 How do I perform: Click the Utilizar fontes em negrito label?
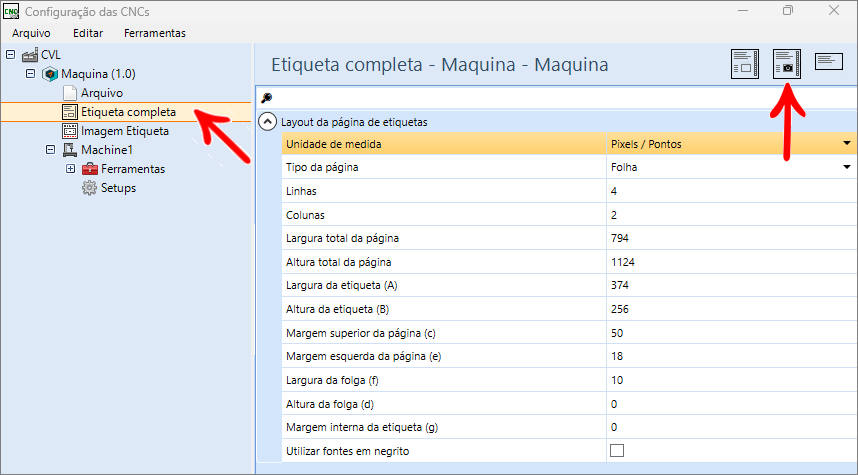pyautogui.click(x=347, y=451)
